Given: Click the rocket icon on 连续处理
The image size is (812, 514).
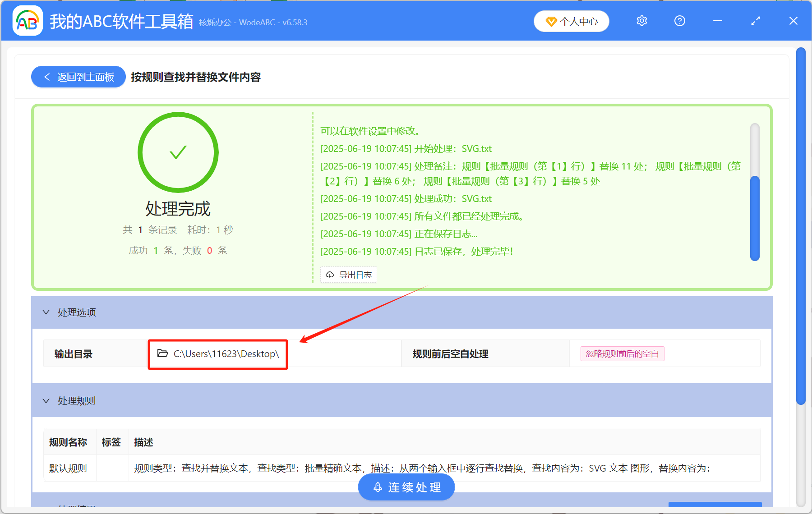Looking at the screenshot, I should pyautogui.click(x=378, y=487).
